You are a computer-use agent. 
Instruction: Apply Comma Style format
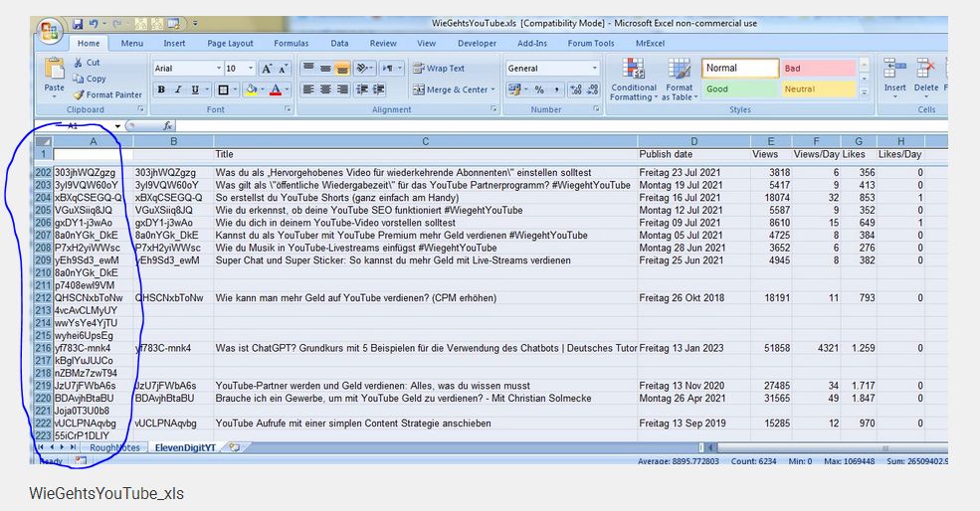(x=556, y=89)
